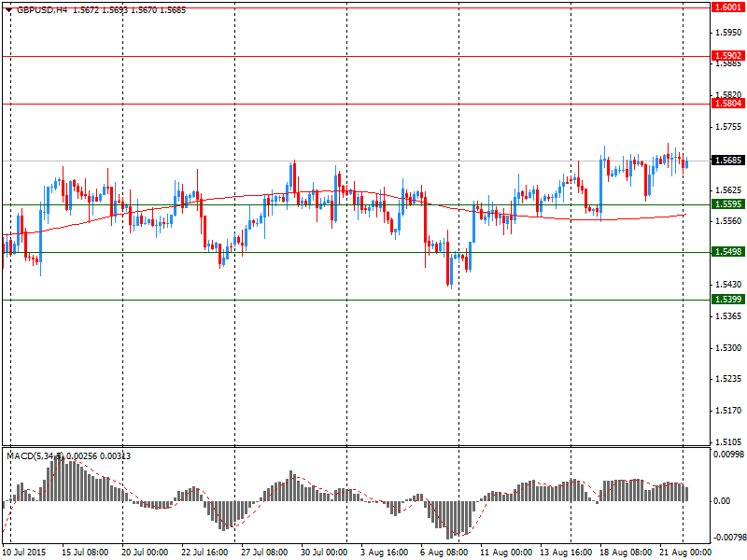747x560 pixels.
Task: Click the MACD scale 0.00998 value
Action: pyautogui.click(x=728, y=455)
